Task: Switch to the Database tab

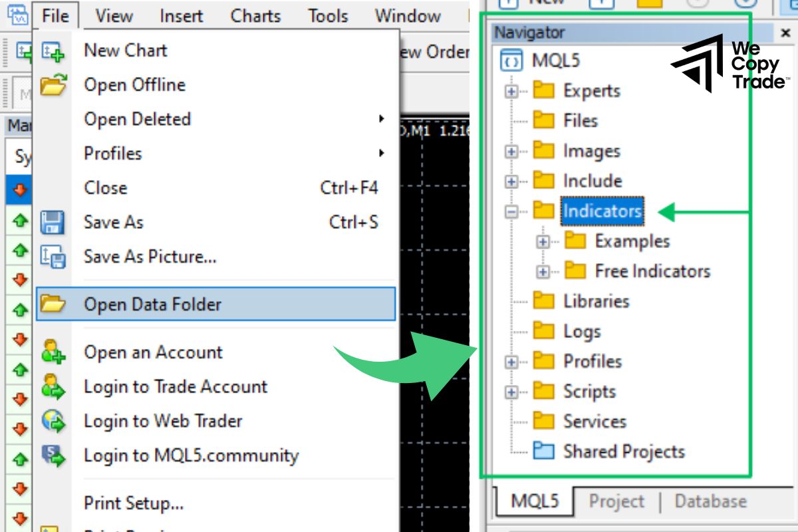Action: (711, 501)
